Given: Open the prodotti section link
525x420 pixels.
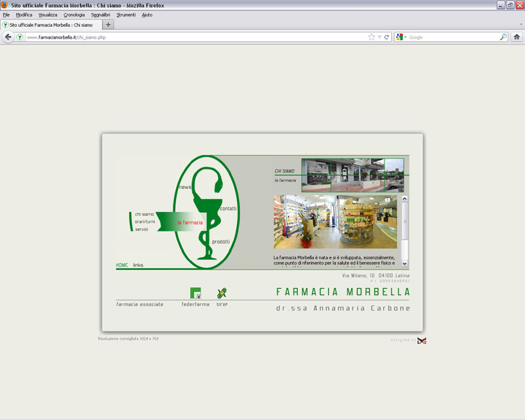Looking at the screenshot, I should 220,241.
